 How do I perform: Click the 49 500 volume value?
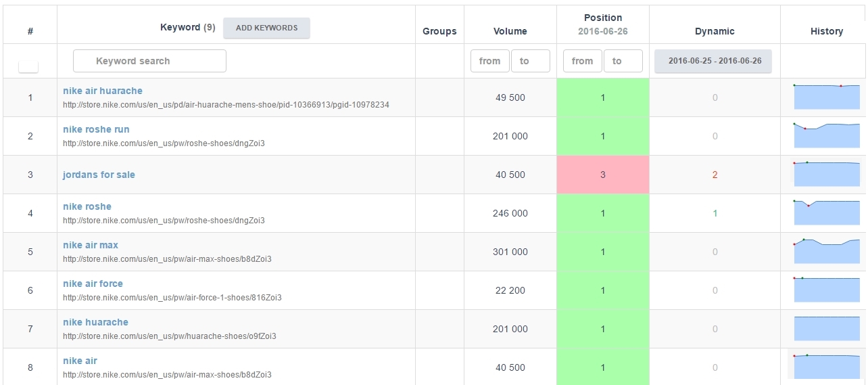pos(510,97)
